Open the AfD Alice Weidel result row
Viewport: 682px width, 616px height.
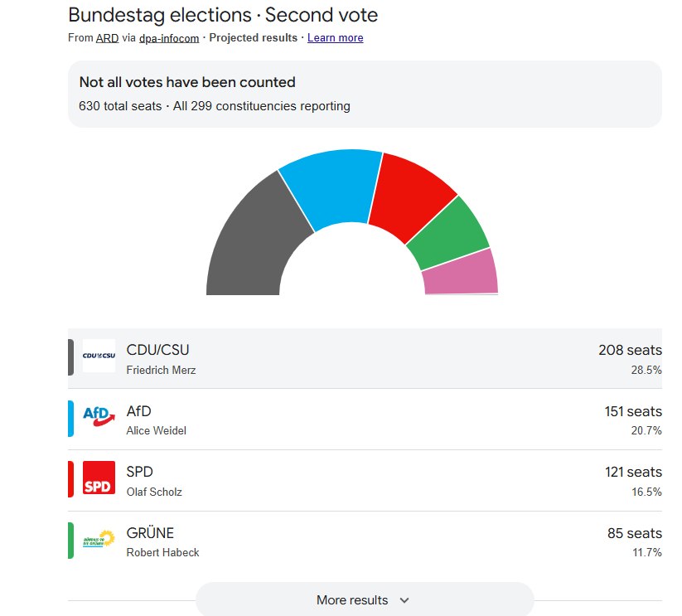click(x=365, y=420)
